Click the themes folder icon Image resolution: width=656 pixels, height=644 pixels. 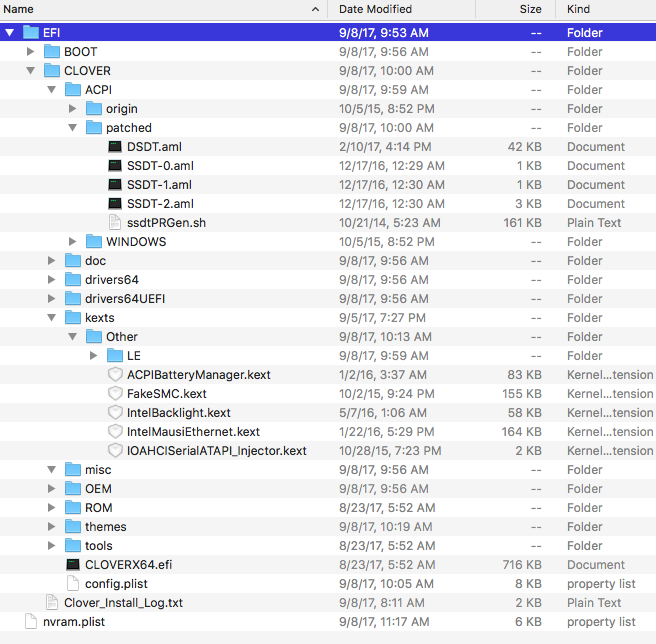(x=72, y=526)
